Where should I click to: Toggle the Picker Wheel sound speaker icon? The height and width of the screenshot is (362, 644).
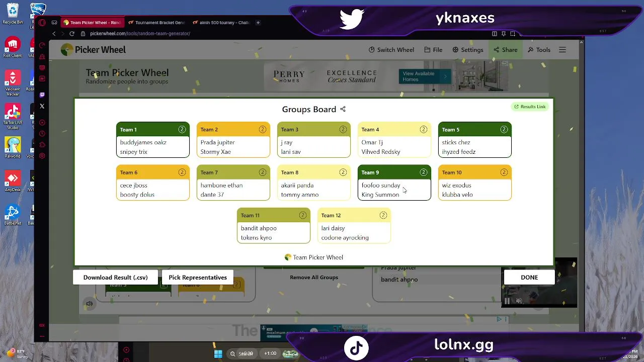point(89,304)
